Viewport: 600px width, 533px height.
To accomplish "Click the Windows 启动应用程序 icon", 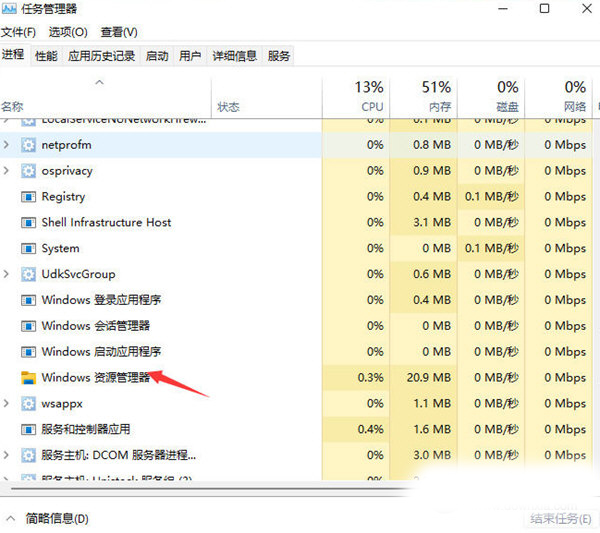I will (x=28, y=352).
